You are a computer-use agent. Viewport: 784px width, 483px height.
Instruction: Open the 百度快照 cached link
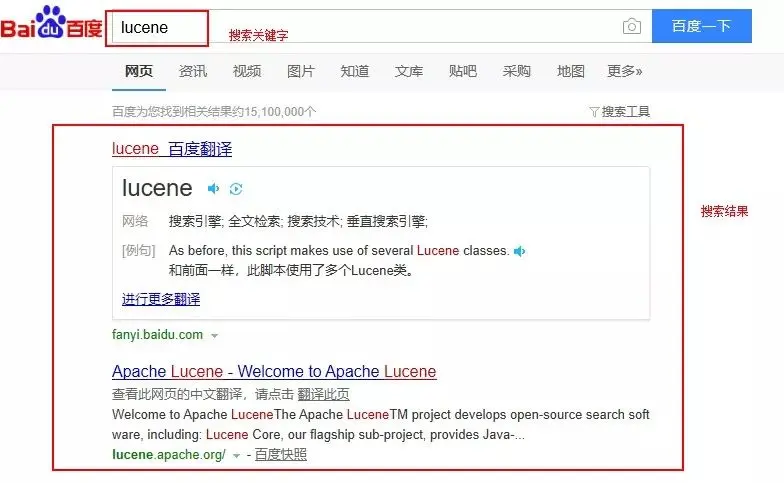pyautogui.click(x=281, y=454)
